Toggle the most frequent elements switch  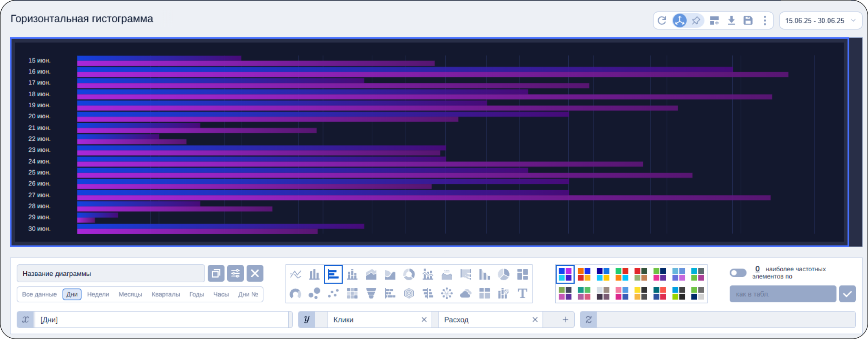pyautogui.click(x=738, y=272)
